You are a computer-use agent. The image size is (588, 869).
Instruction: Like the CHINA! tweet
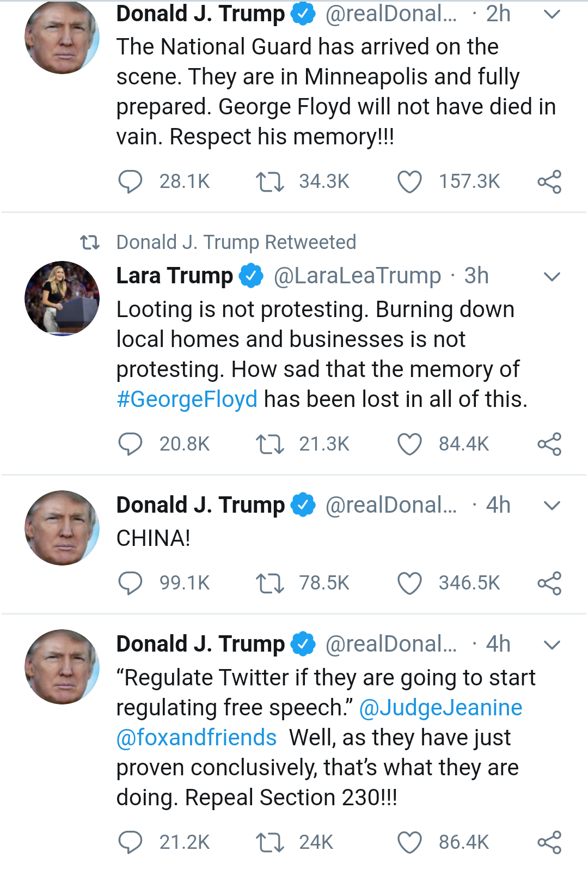(409, 583)
